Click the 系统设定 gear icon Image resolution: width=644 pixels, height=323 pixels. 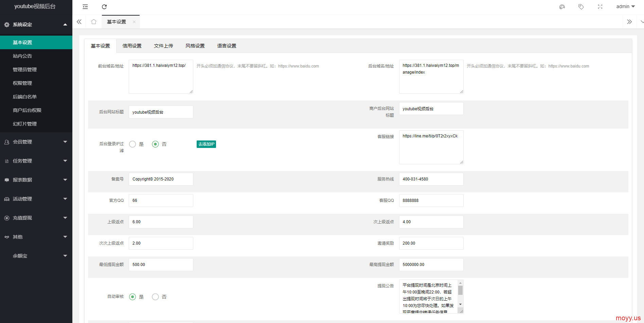pos(7,24)
